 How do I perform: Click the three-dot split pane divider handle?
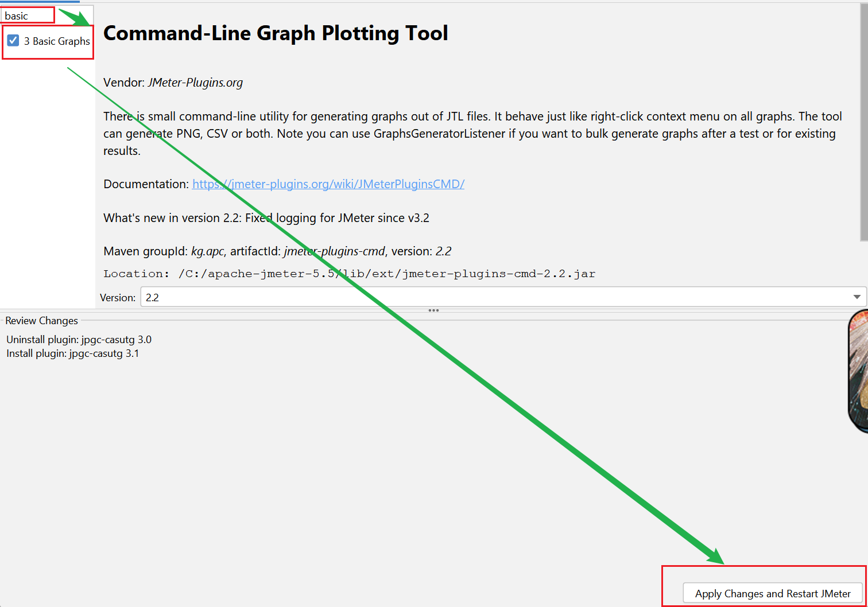coord(434,310)
